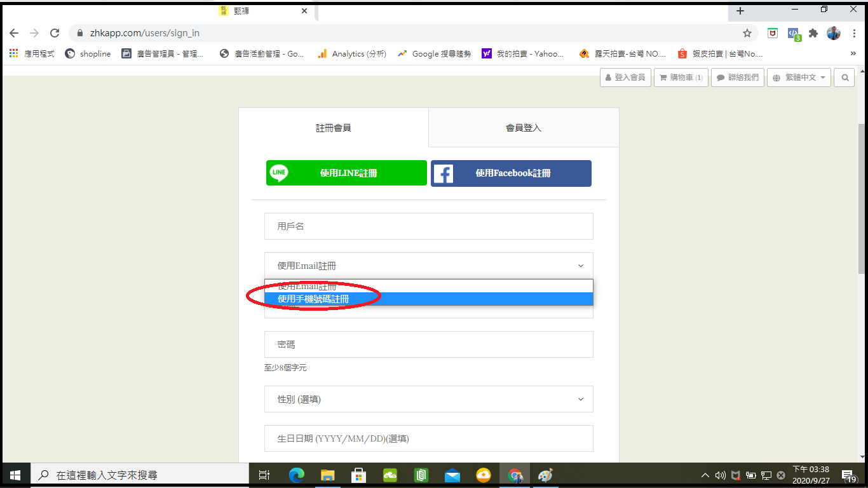Bookmark this page with the star icon
The height and width of the screenshot is (488, 868).
pyautogui.click(x=747, y=33)
